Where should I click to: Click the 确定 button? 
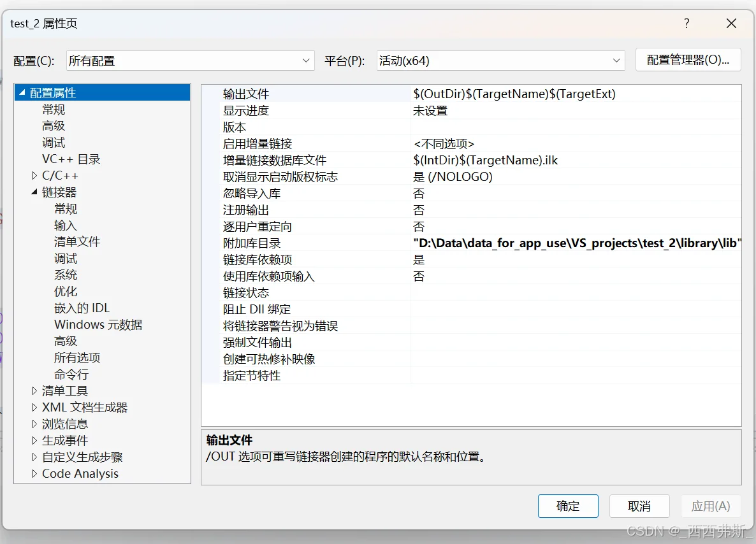[567, 506]
